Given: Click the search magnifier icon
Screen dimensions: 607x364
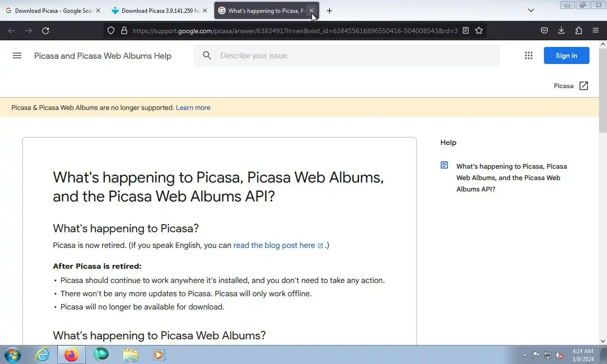Looking at the screenshot, I should (207, 55).
